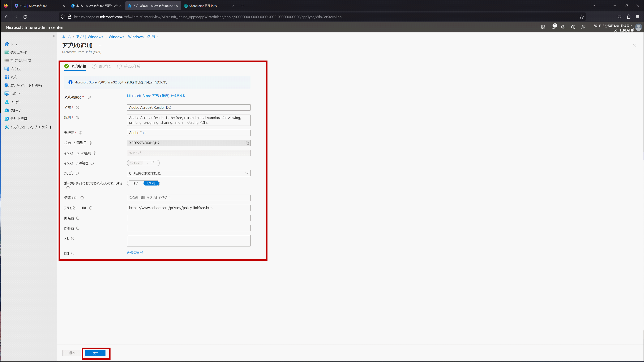
Task: Show info tooltip for ロゴ
Action: [73, 254]
